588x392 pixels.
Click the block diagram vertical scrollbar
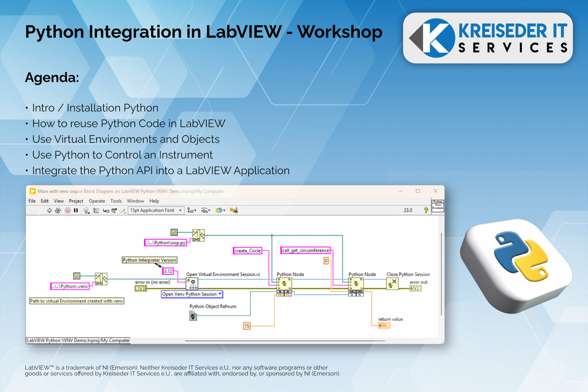[441, 274]
